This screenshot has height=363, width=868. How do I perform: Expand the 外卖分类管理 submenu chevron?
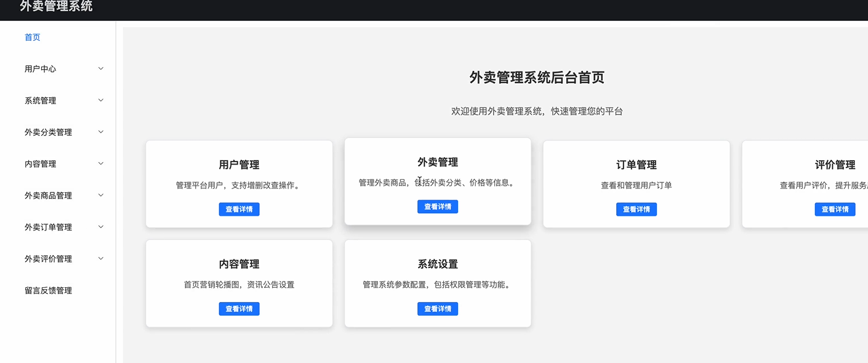tap(101, 132)
